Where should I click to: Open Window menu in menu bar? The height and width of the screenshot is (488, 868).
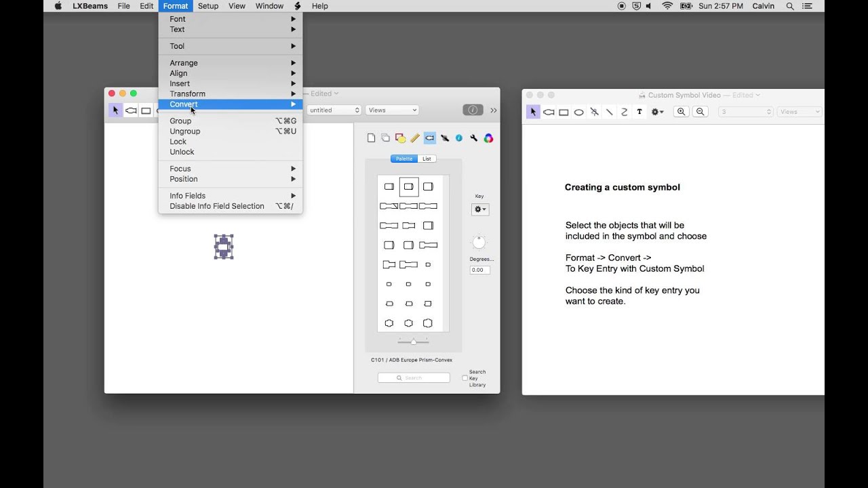[269, 6]
